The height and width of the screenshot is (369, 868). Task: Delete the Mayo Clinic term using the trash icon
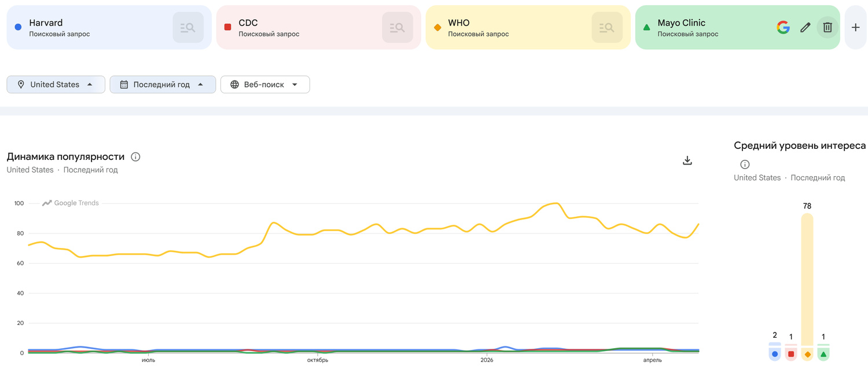(827, 27)
